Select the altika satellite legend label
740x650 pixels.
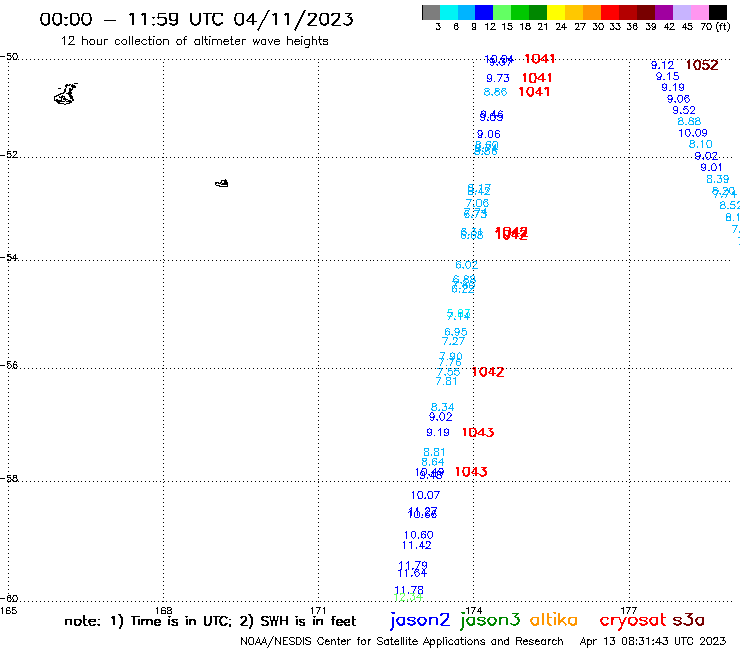click(x=554, y=619)
